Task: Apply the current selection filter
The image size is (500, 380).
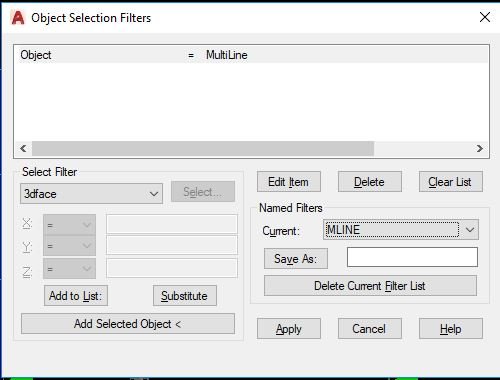Action: 289,329
